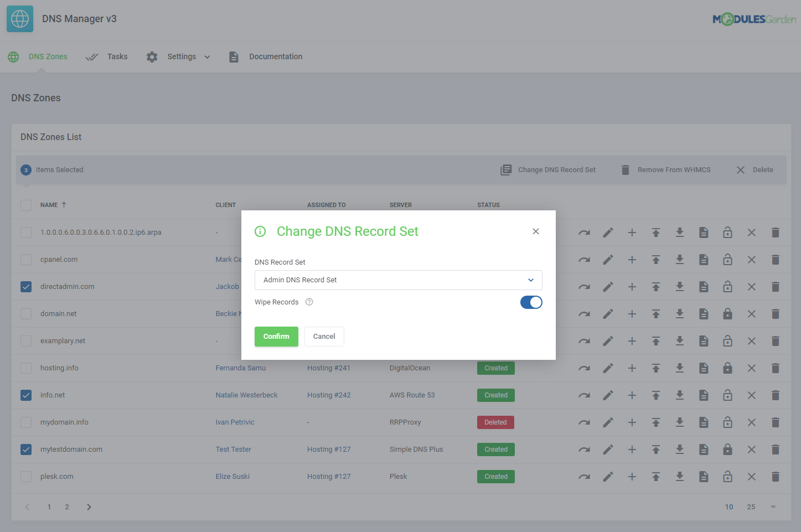This screenshot has width=801, height=532.
Task: Click the open padlock icon for mydomain.info
Action: pos(727,422)
